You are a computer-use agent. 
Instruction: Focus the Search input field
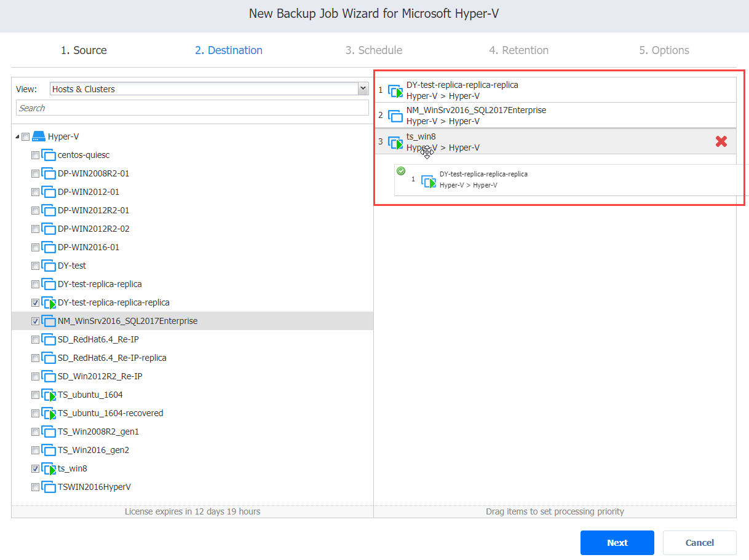(192, 108)
